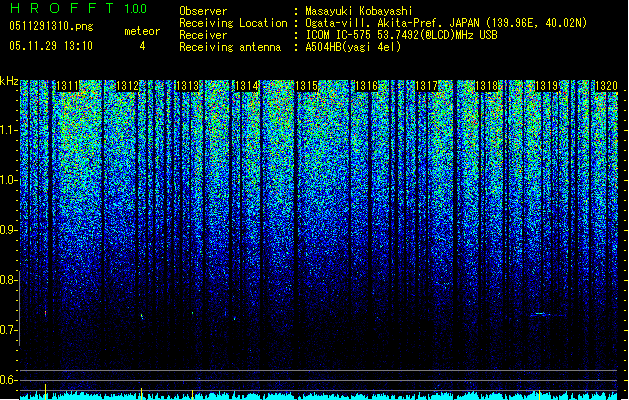Screen dimensions: 629x400
Task: Click the meteor label
Action: tap(142, 31)
